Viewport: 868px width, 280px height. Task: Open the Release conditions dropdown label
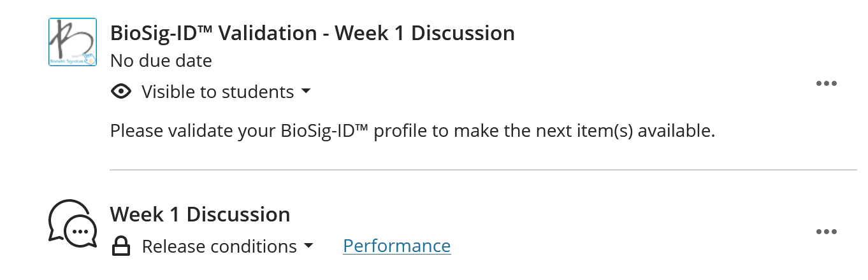219,246
